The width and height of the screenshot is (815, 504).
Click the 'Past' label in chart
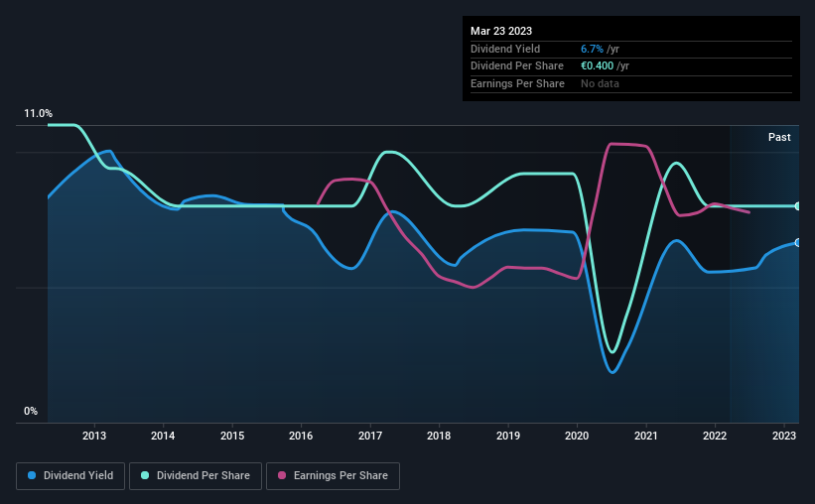click(x=779, y=137)
